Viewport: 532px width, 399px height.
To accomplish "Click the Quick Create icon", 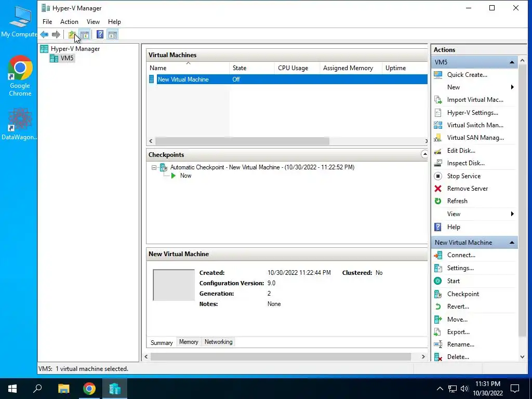I will (438, 75).
